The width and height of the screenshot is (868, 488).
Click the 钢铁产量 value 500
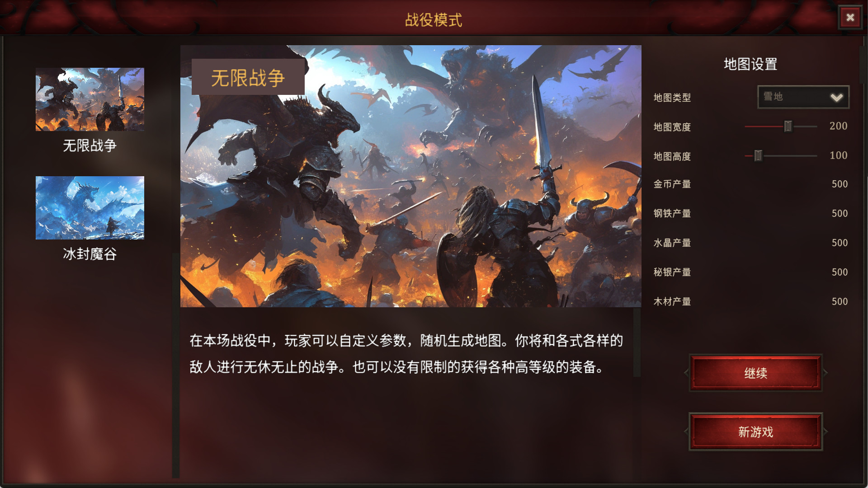click(840, 214)
